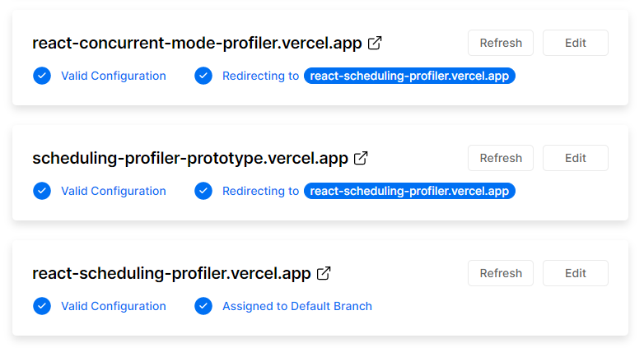The image size is (644, 357).
Task: Refresh the react-concurrent-mode-profiler domain
Action: click(501, 43)
